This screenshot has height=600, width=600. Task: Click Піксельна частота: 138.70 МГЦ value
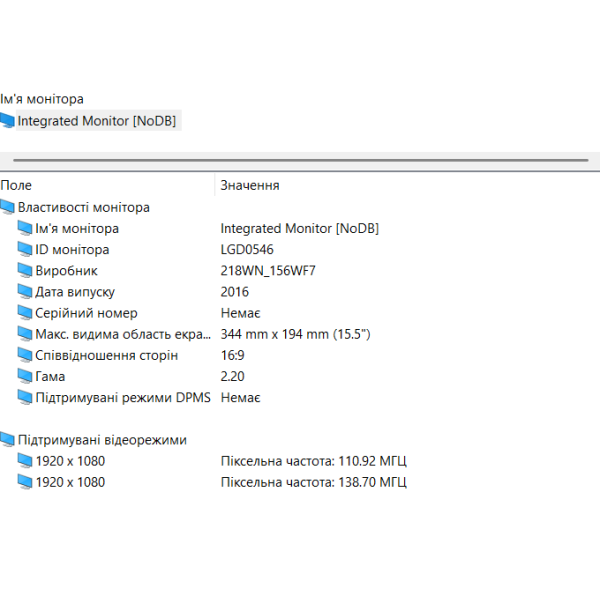click(x=313, y=482)
